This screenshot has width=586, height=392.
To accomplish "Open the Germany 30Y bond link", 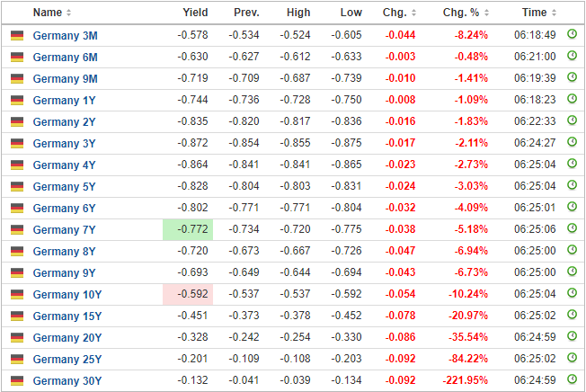I will [67, 381].
